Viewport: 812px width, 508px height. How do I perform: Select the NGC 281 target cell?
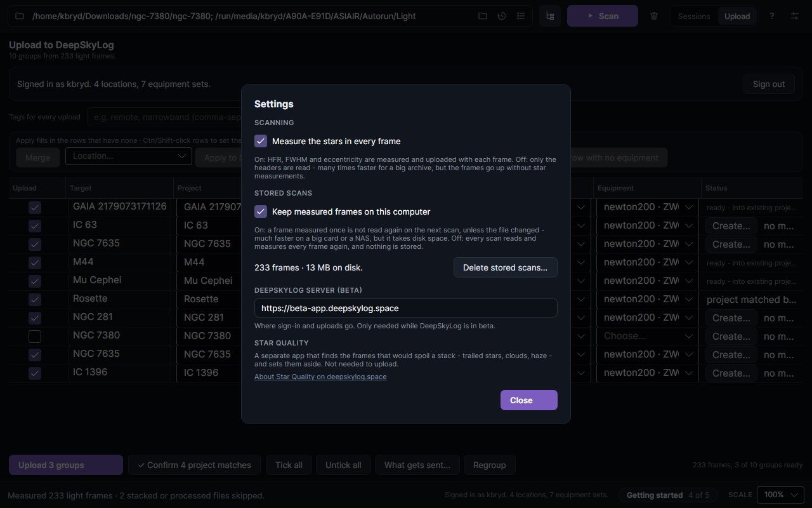[120, 317]
